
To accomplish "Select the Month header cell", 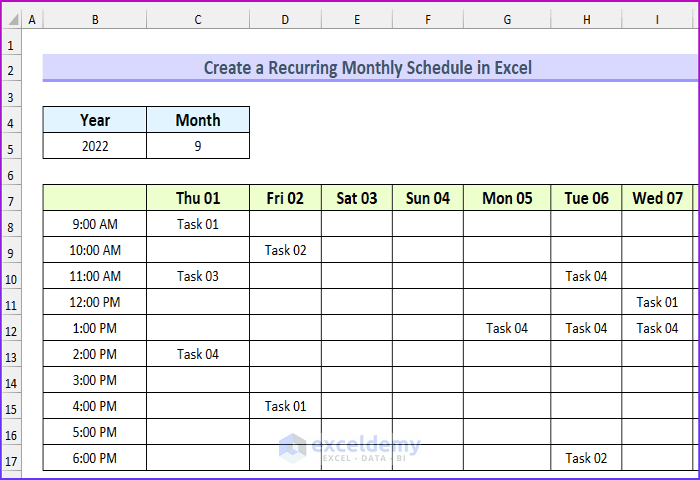I will [x=198, y=120].
